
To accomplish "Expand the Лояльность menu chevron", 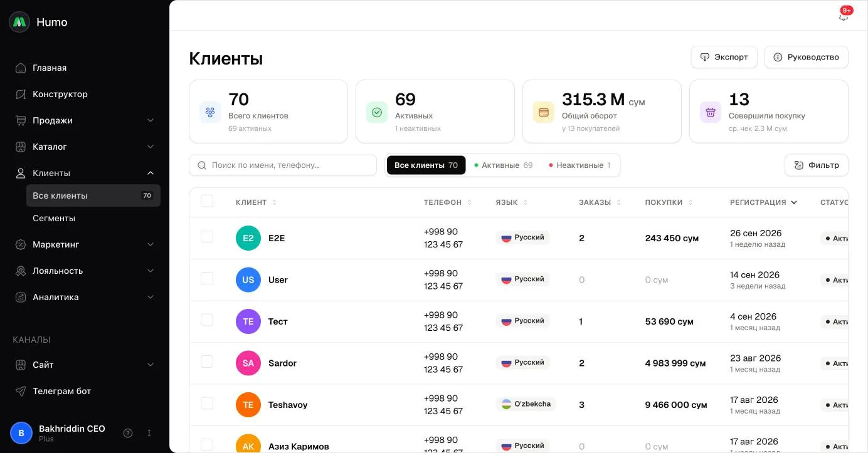I will [x=151, y=271].
